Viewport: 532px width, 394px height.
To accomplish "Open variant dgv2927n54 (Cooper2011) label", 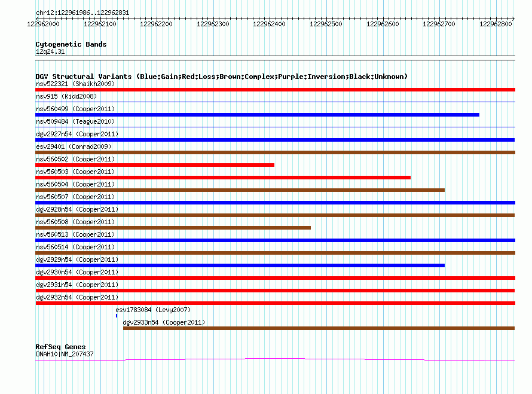I will click(x=77, y=134).
